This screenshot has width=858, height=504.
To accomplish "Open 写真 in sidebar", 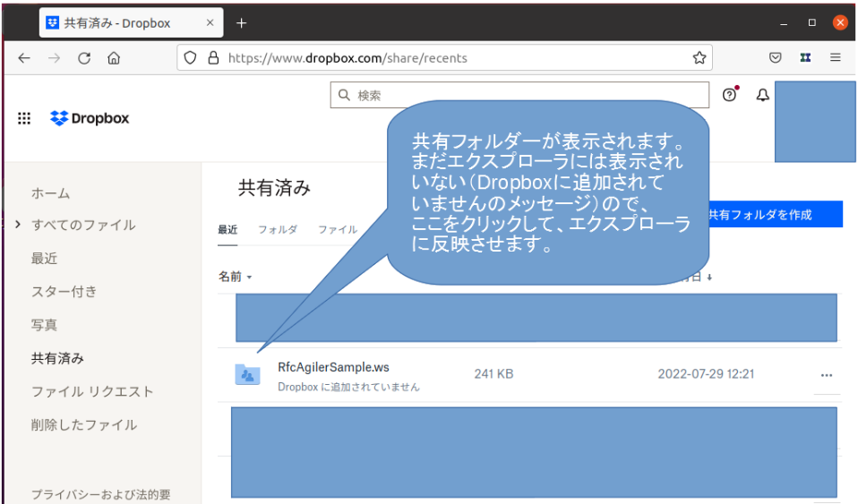I will [44, 325].
